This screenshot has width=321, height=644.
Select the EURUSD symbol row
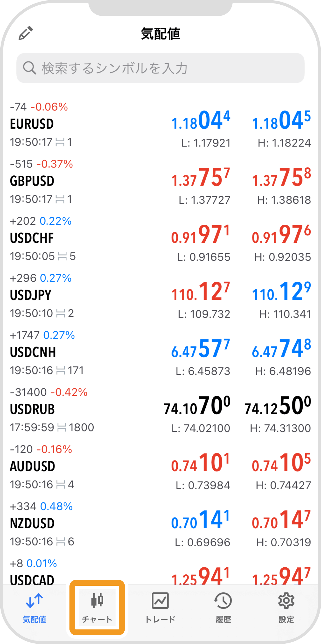[160, 125]
